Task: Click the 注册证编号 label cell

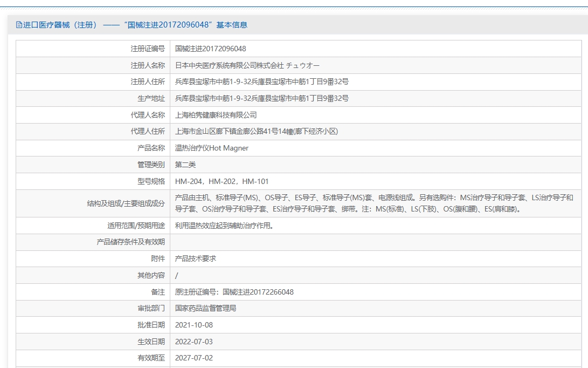Action: coord(148,49)
